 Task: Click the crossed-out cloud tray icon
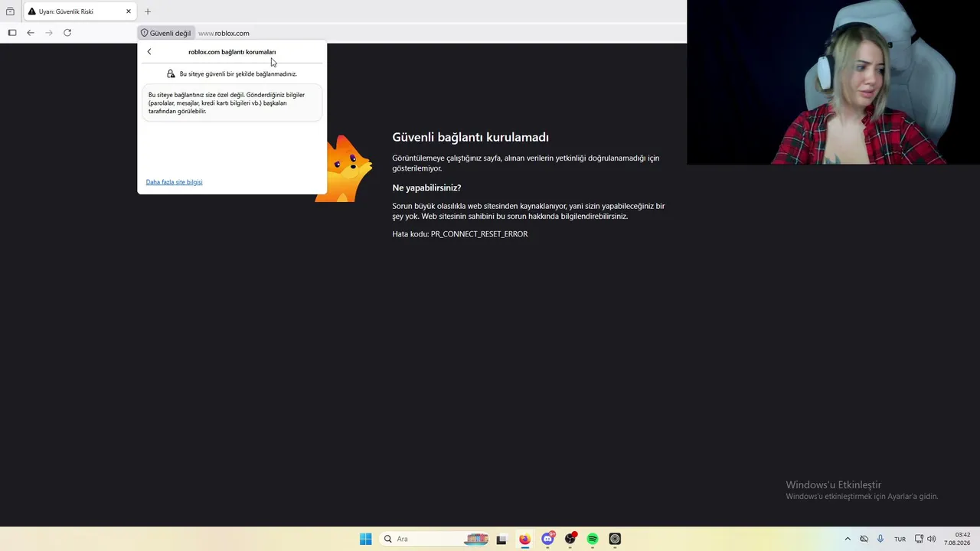tap(864, 539)
